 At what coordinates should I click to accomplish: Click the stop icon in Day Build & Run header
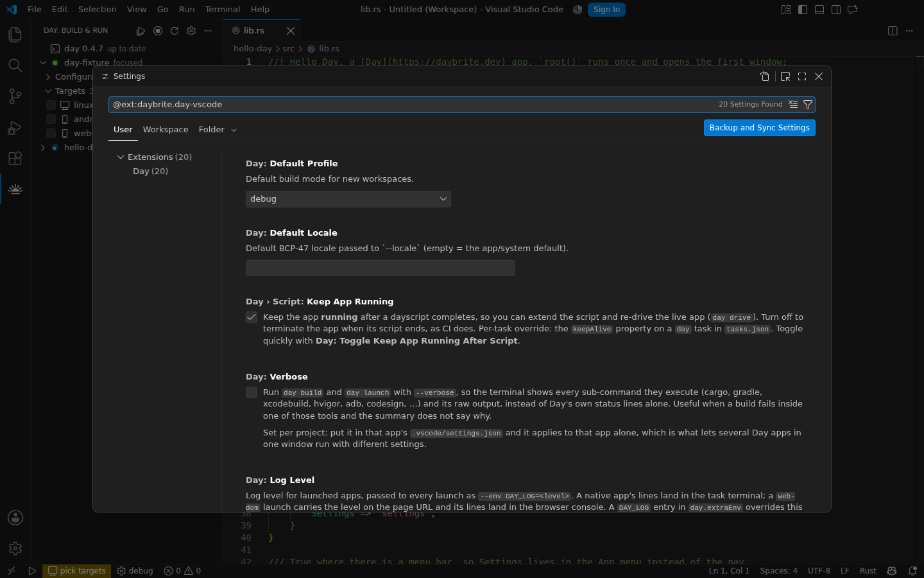[158, 31]
